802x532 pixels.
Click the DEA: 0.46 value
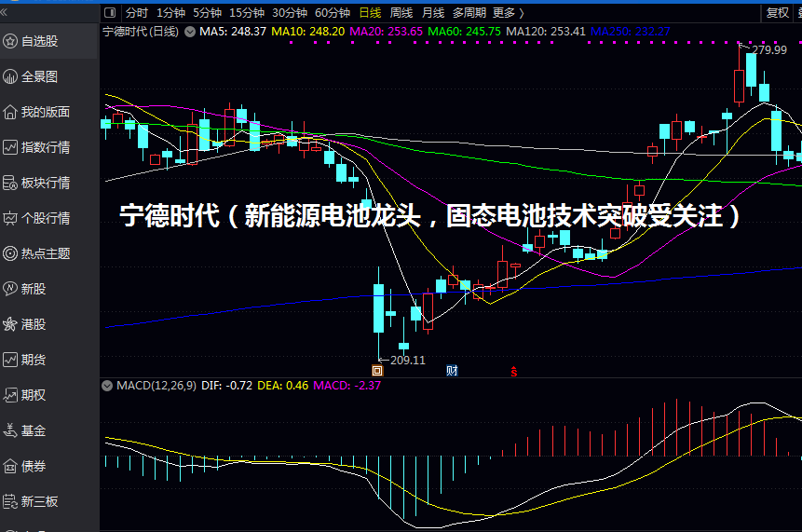coord(283,386)
